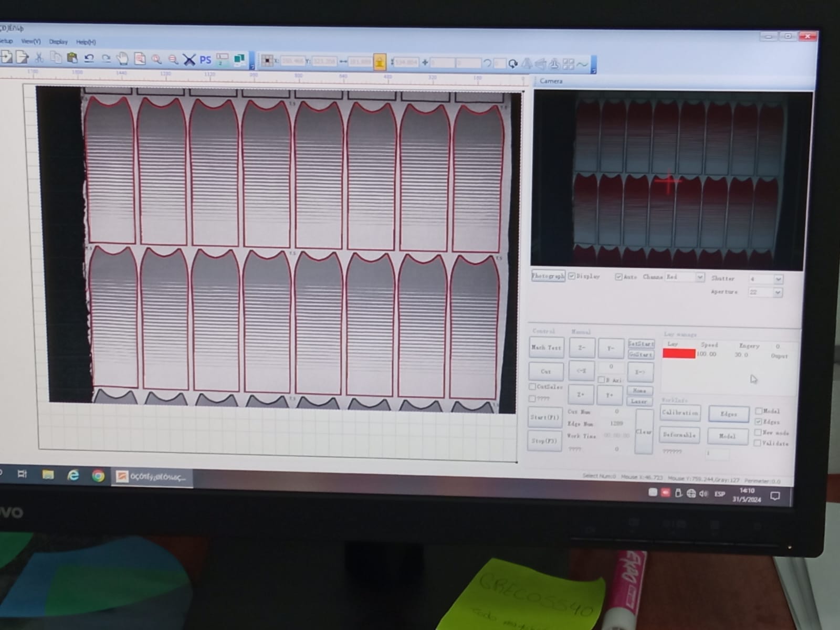Open the Channel dropdown showing Red
The height and width of the screenshot is (630, 840).
pos(699,277)
